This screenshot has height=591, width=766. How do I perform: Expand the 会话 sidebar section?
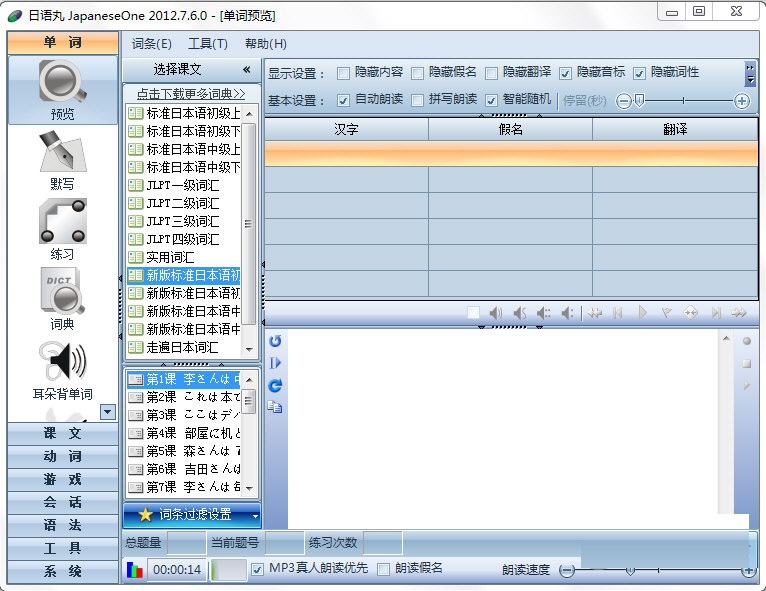coord(63,502)
